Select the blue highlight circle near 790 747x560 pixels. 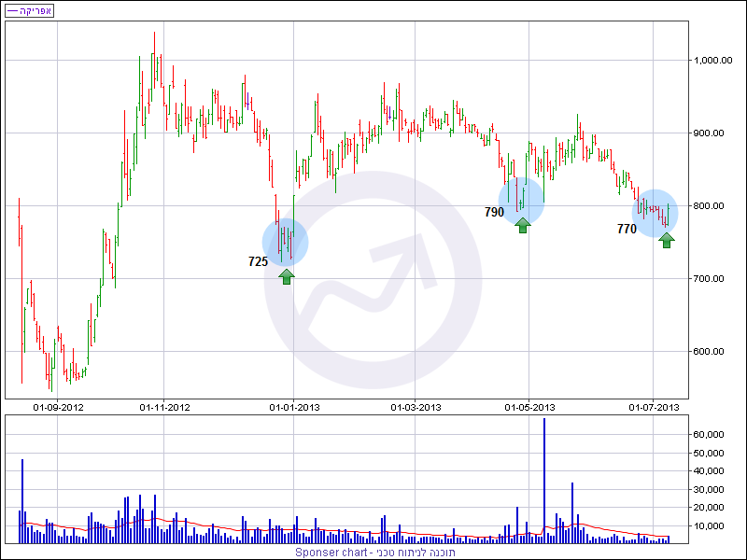pyautogui.click(x=521, y=196)
